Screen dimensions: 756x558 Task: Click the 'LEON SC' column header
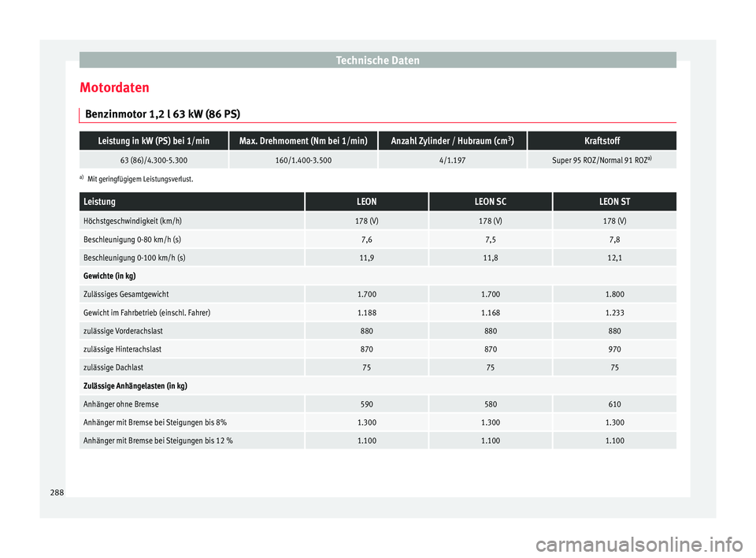tap(491, 202)
